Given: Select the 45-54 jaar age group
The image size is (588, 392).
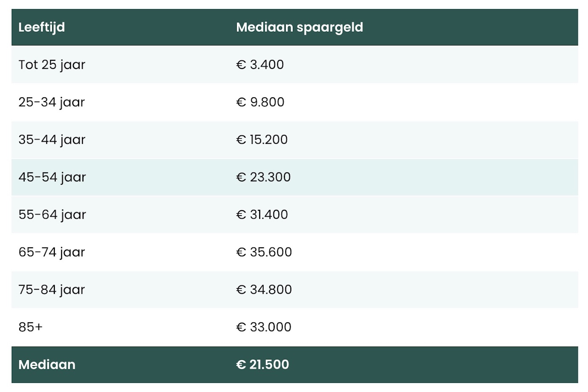Looking at the screenshot, I should [52, 177].
